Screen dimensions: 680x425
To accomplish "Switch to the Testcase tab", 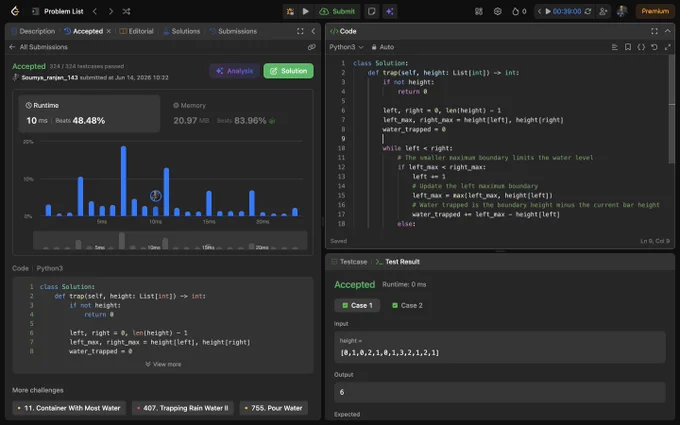I will 350,262.
